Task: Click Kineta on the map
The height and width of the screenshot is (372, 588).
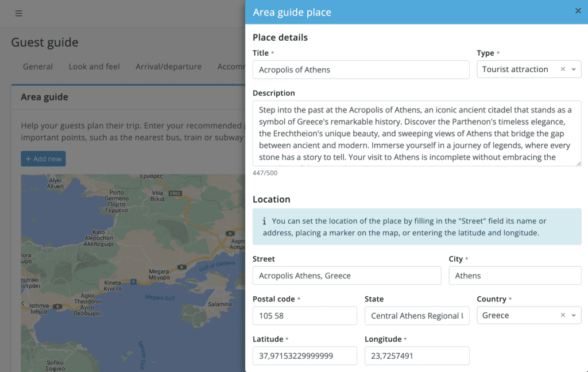Action: (113, 286)
